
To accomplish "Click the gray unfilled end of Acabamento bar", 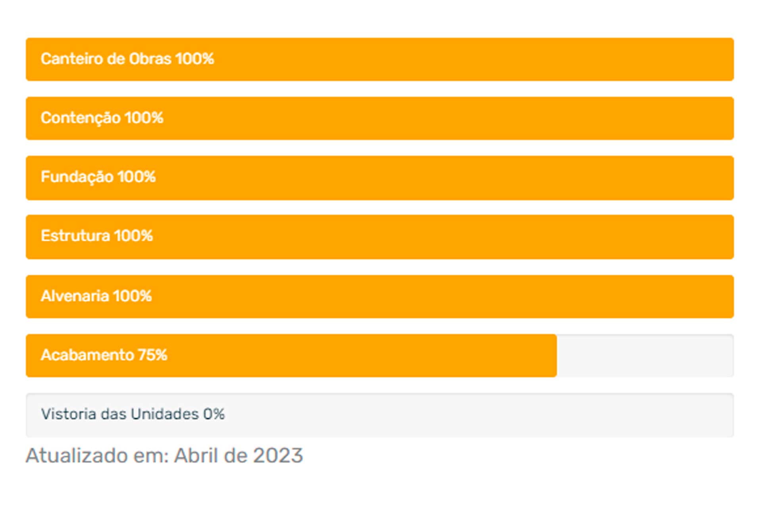I will pos(645,355).
